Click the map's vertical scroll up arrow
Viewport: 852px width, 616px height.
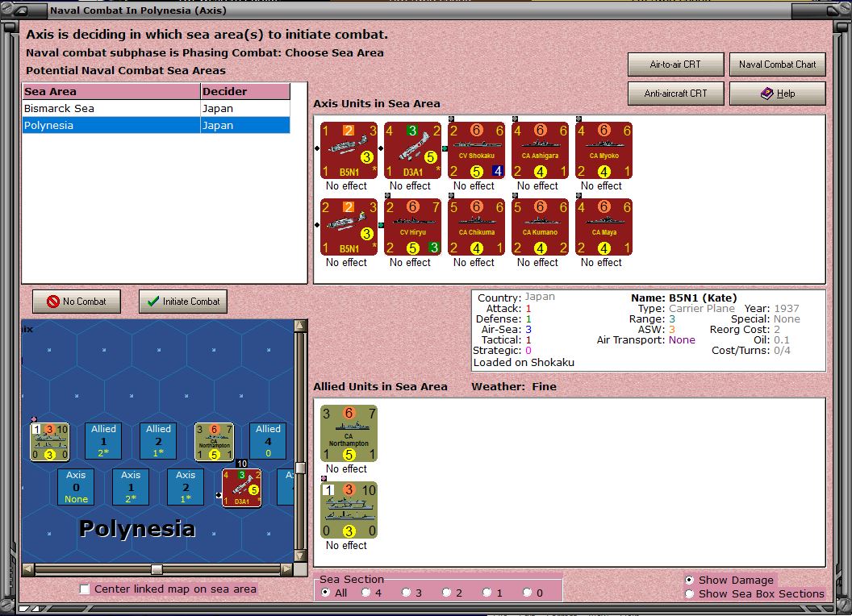pyautogui.click(x=300, y=326)
